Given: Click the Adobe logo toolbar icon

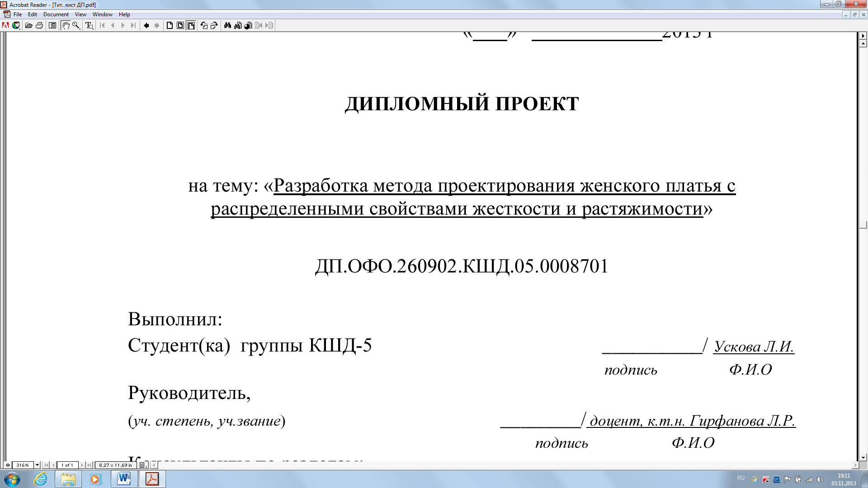Looking at the screenshot, I should click(5, 25).
